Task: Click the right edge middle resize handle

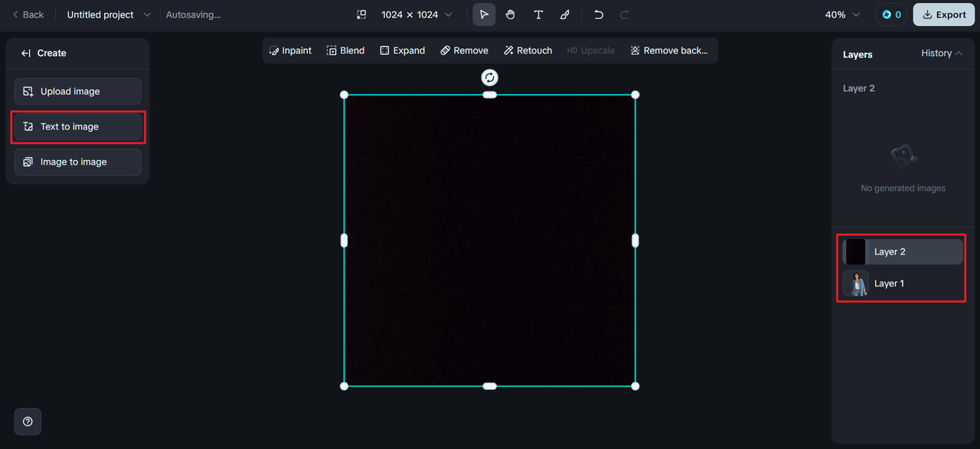Action: [635, 241]
